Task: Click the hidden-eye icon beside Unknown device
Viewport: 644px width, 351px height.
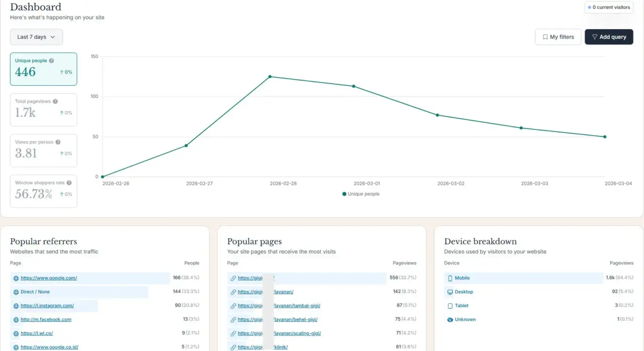Action: point(450,319)
